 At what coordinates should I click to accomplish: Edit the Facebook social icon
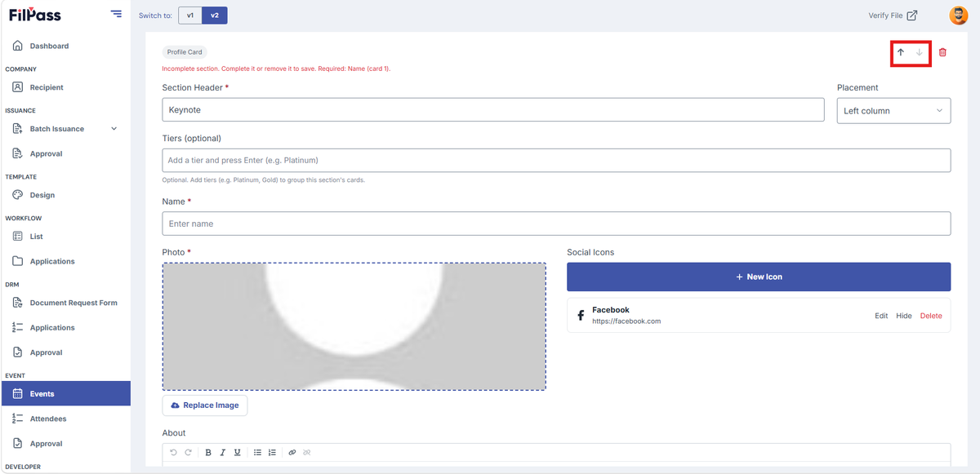(881, 316)
